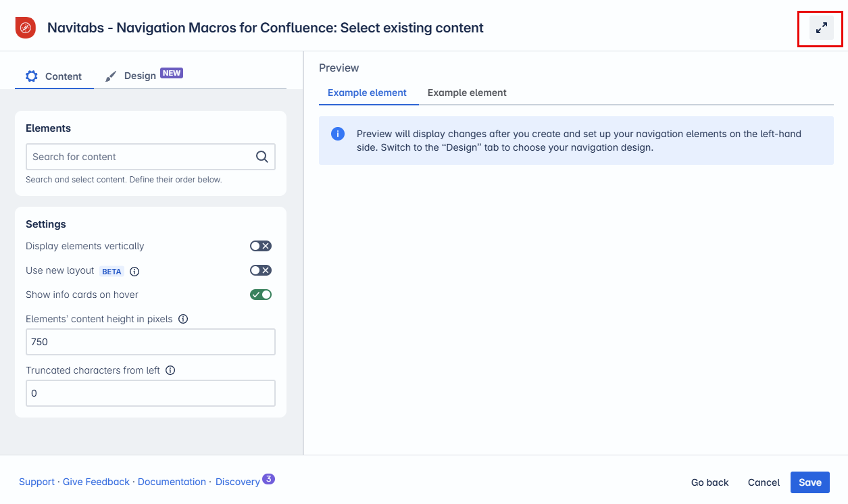The image size is (848, 504).
Task: Click the blue info icon in preview banner
Action: click(338, 134)
